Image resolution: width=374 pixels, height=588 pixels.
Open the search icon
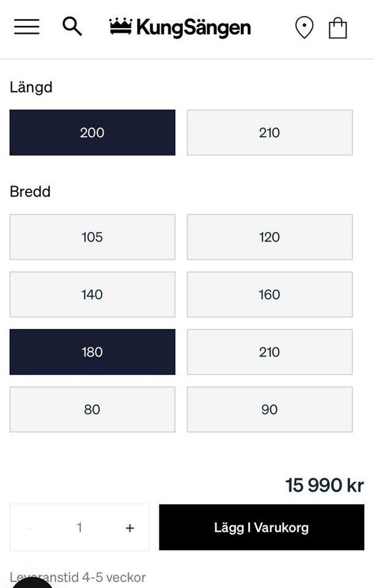tap(72, 27)
